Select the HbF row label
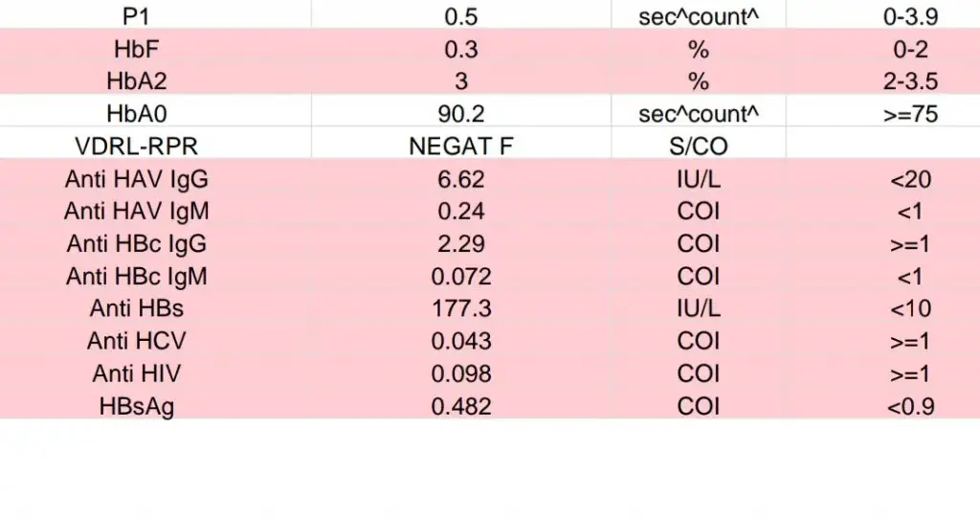Viewport: 980px width, 519px height. (136, 49)
